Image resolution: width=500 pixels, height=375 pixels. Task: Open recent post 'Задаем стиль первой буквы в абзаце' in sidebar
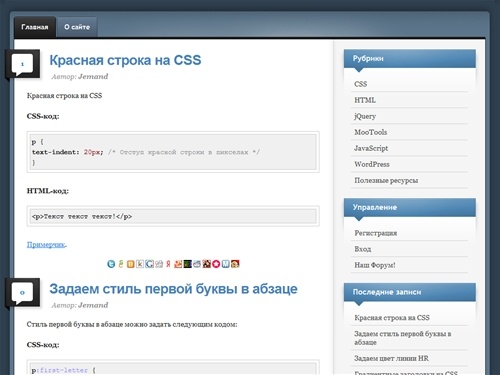coord(402,338)
